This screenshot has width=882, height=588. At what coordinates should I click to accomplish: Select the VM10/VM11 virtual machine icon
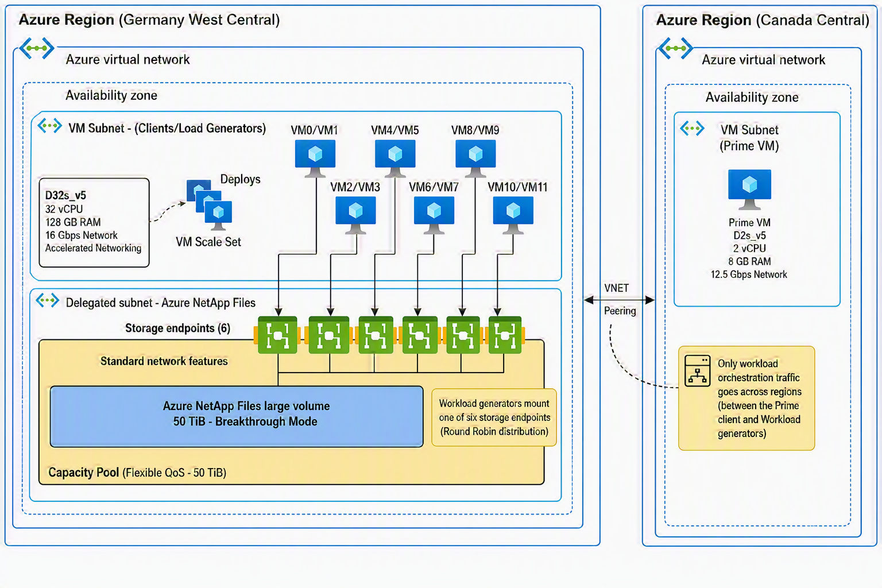(513, 215)
